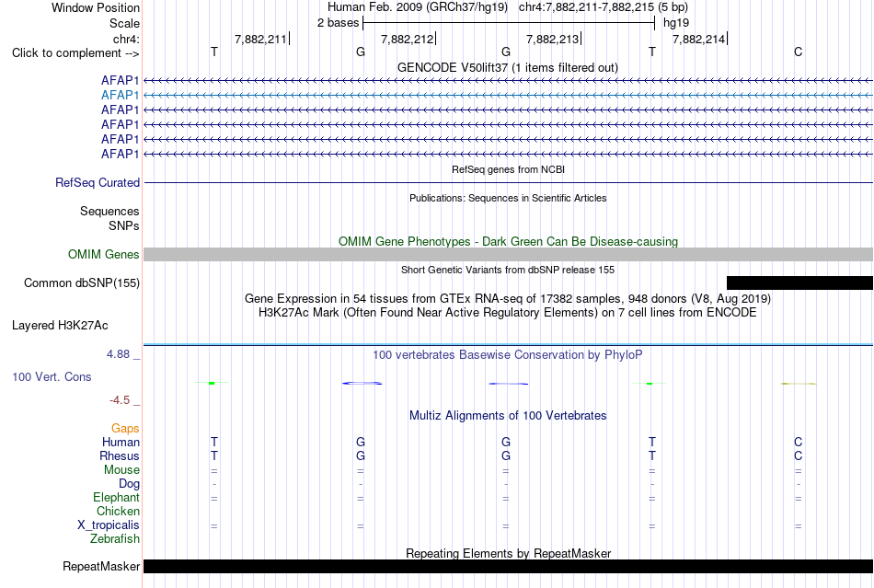Image resolution: width=874 pixels, height=588 pixels.
Task: Click the chr4: ruler label
Action: (127, 39)
